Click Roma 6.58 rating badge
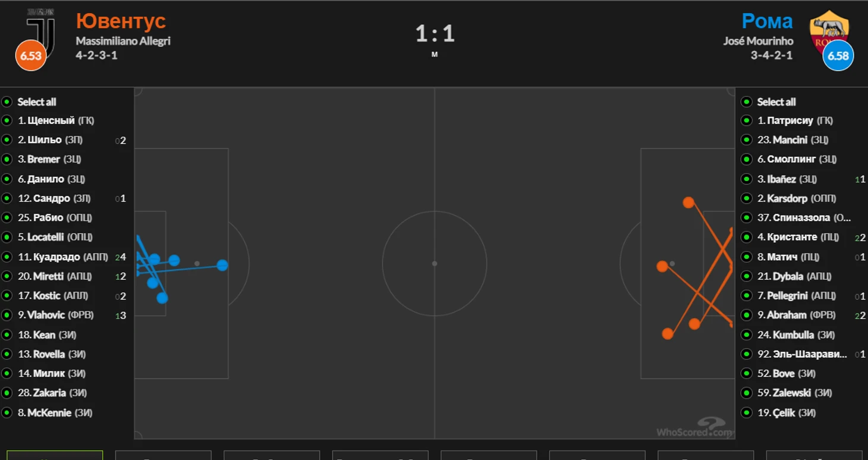This screenshot has height=460, width=868. pos(838,55)
